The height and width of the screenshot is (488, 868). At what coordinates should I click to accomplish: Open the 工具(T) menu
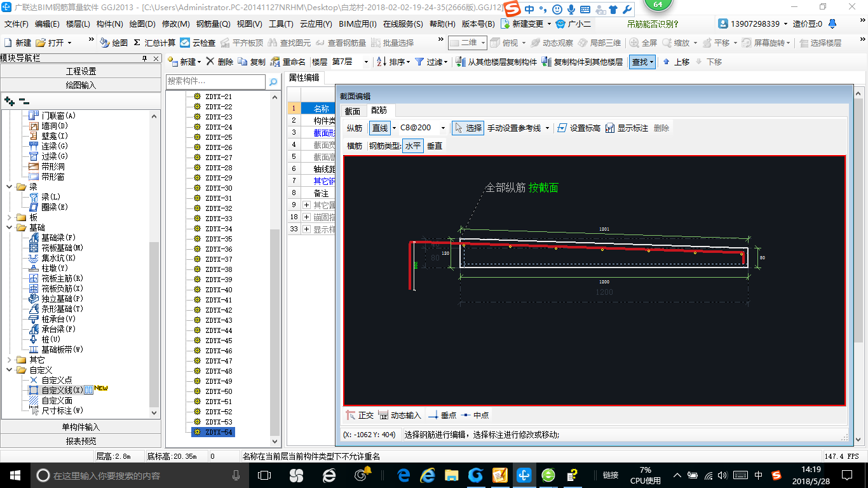point(281,24)
